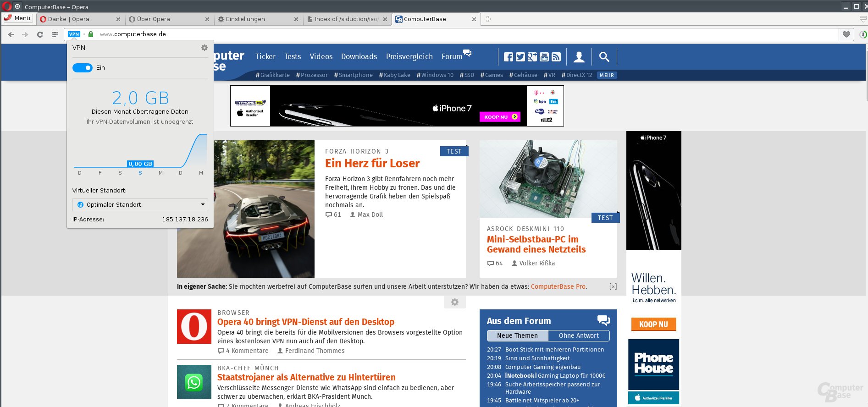Switch to the Über Opera tab
Screen dimensions: 868x407
coord(169,19)
